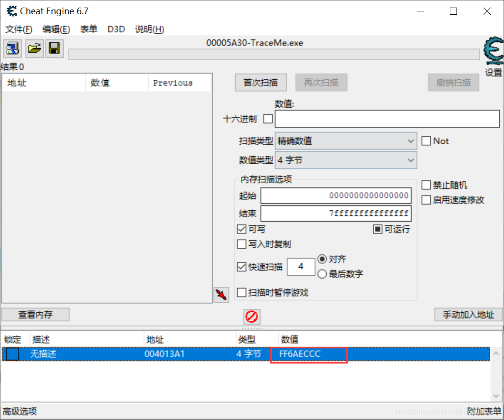Click the red arrow add-to-list icon

(221, 294)
